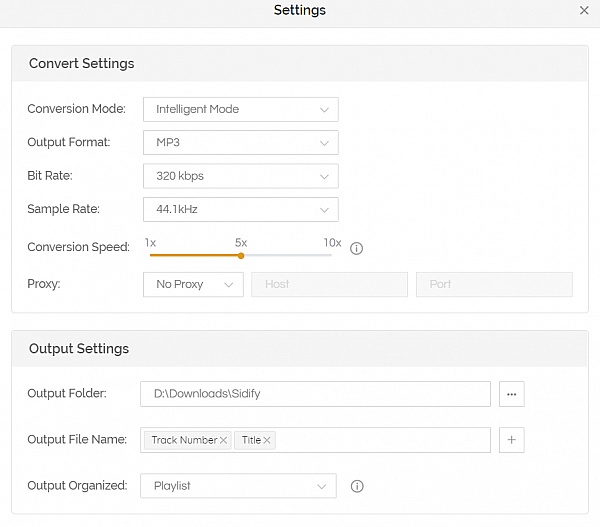This screenshot has width=600, height=527.
Task: Set conversion speed to 10x on slider
Action: pyautogui.click(x=331, y=255)
